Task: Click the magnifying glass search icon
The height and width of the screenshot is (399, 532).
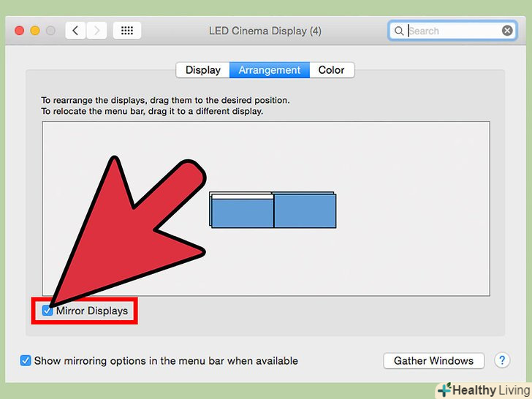Action: point(399,31)
